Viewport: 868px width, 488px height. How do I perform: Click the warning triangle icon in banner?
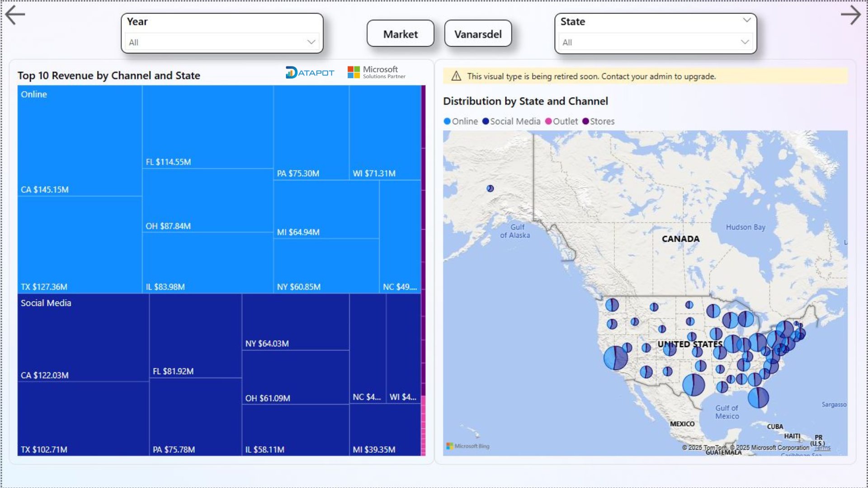456,76
